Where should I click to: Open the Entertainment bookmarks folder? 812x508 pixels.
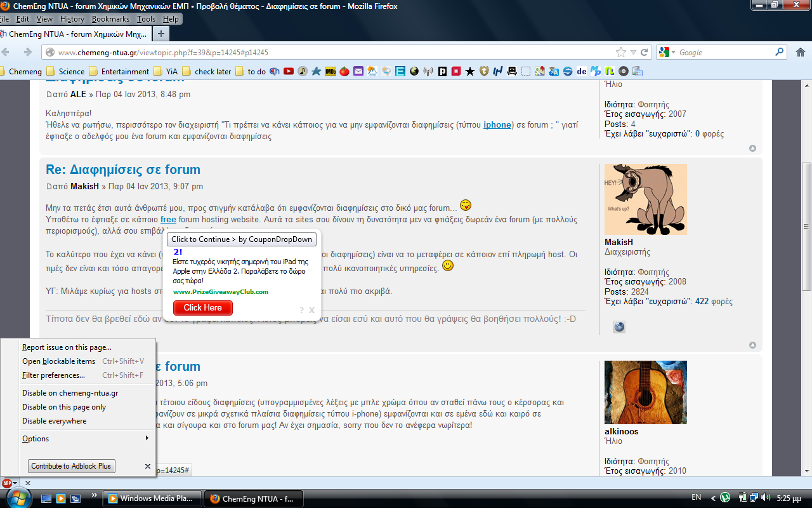click(x=119, y=71)
